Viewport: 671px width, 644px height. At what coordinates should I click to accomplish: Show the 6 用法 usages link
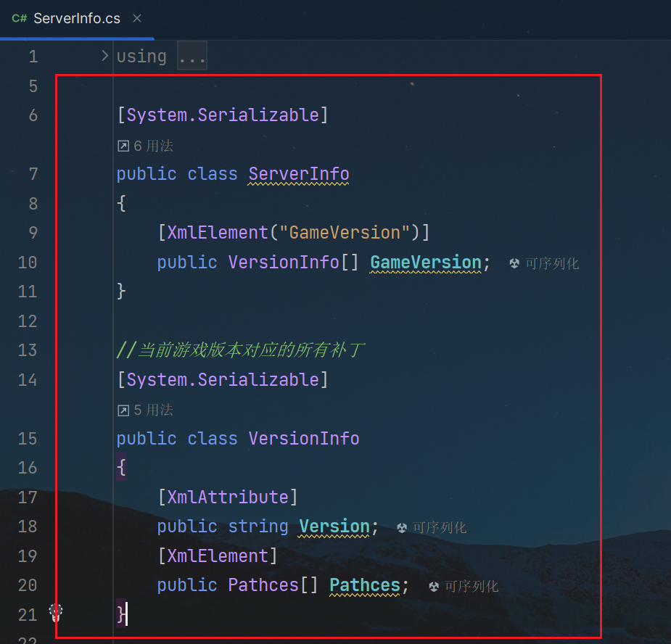tap(153, 146)
